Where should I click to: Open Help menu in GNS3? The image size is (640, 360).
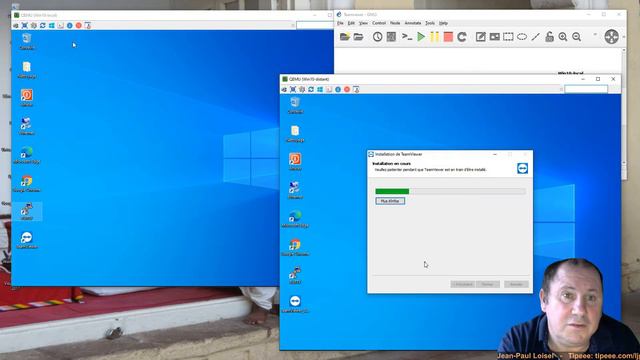(x=443, y=23)
